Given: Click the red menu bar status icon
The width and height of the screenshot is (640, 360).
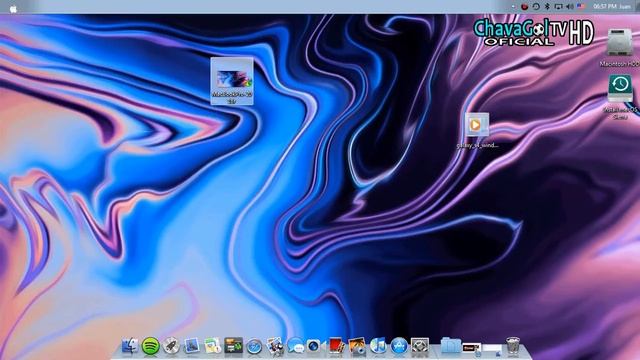Looking at the screenshot, I should click(x=524, y=7).
